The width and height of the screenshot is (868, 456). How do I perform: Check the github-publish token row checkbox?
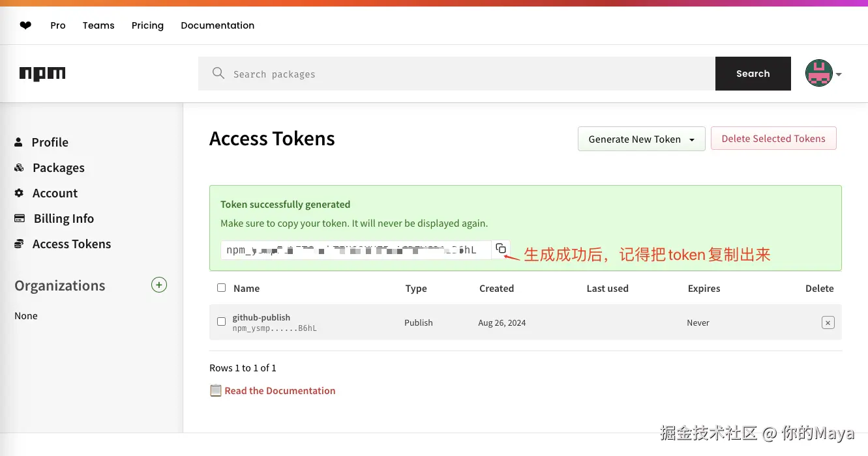(x=221, y=321)
